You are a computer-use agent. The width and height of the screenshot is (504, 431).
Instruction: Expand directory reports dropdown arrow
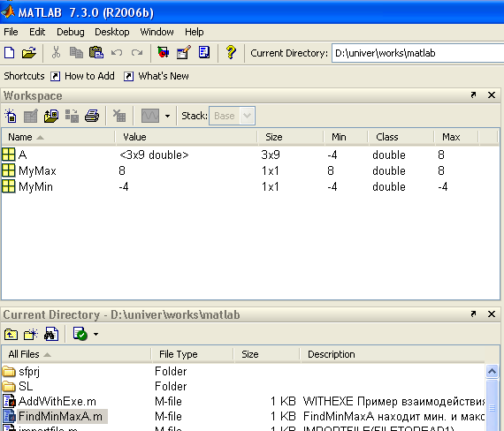(x=95, y=335)
